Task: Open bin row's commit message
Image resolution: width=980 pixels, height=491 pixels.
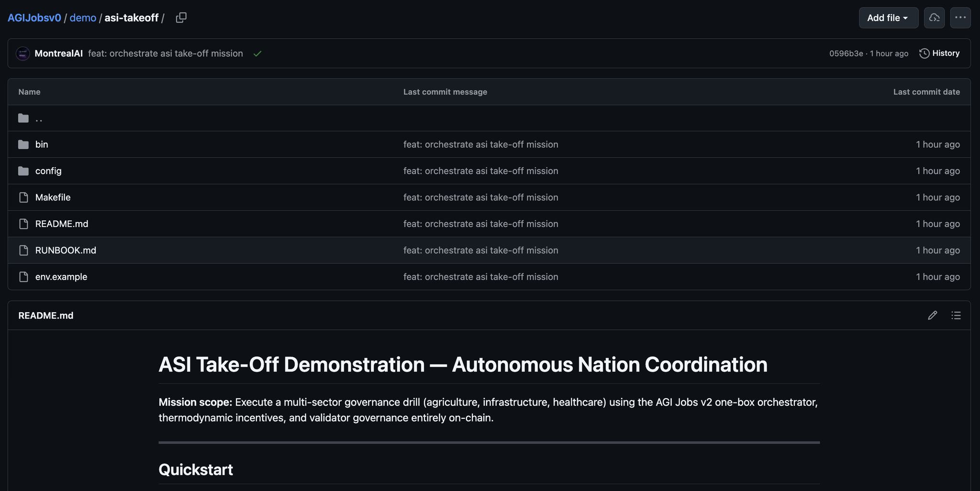Action: pos(480,144)
